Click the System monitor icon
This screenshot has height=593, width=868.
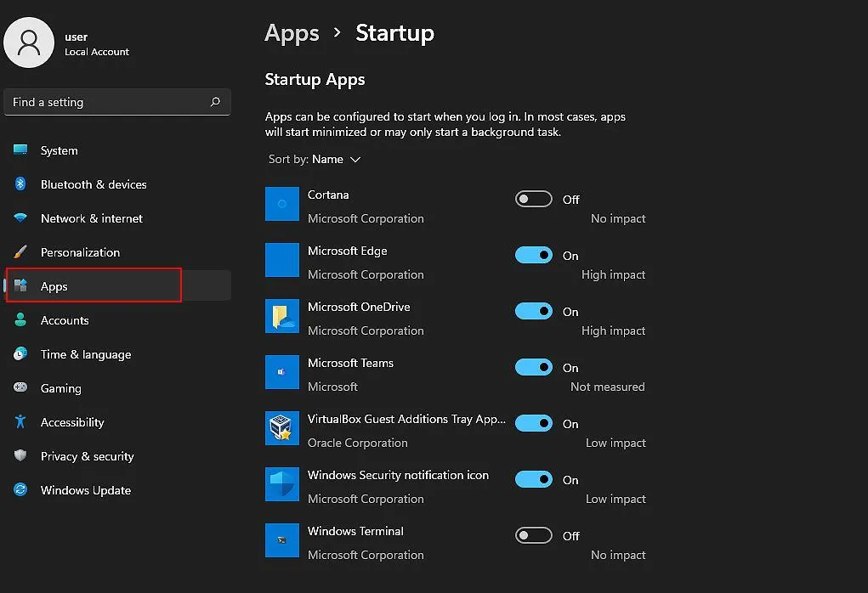click(20, 150)
